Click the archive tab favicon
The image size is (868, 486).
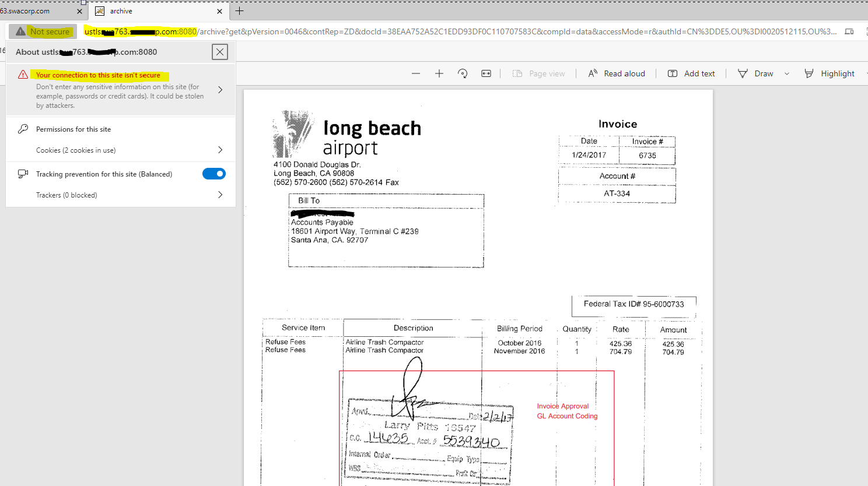(x=100, y=11)
